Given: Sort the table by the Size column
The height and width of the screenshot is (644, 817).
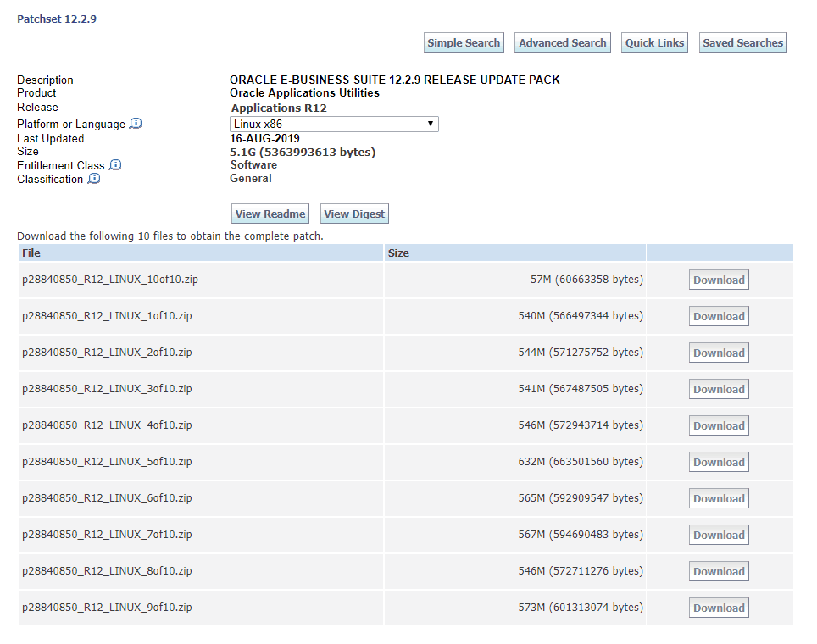Looking at the screenshot, I should tap(397, 253).
